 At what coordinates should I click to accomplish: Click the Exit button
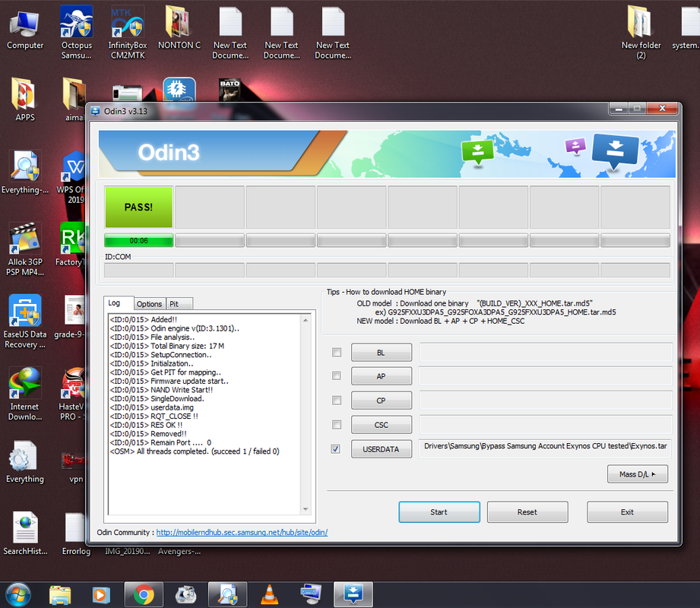[627, 512]
